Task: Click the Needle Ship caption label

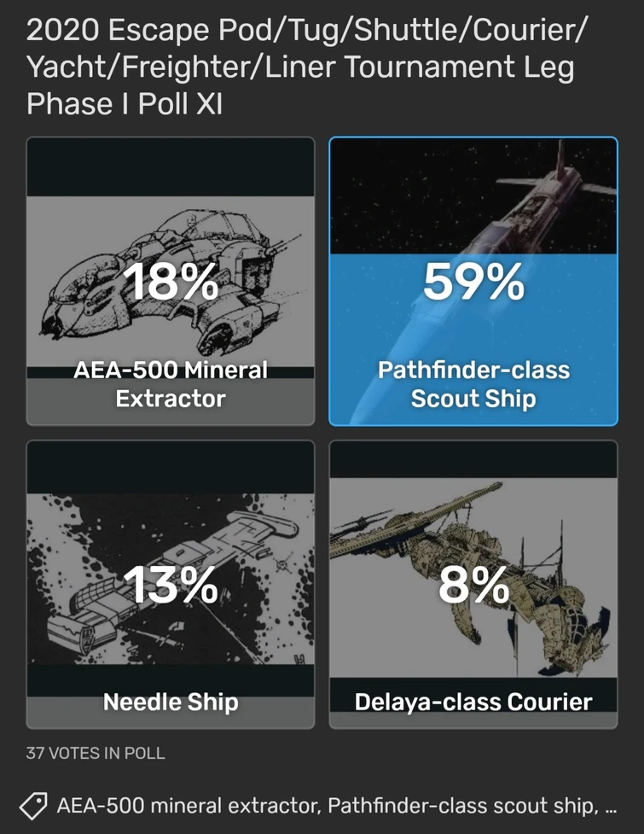Action: 171,702
